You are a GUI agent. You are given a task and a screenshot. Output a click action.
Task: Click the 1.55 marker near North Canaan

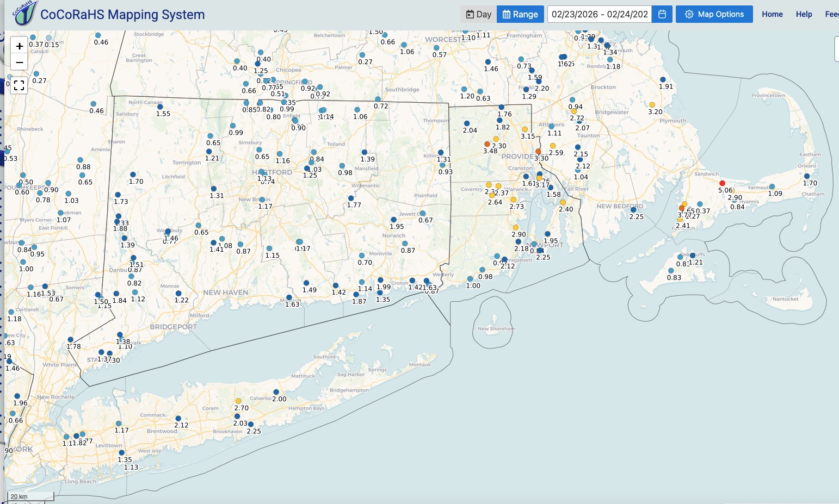point(160,107)
